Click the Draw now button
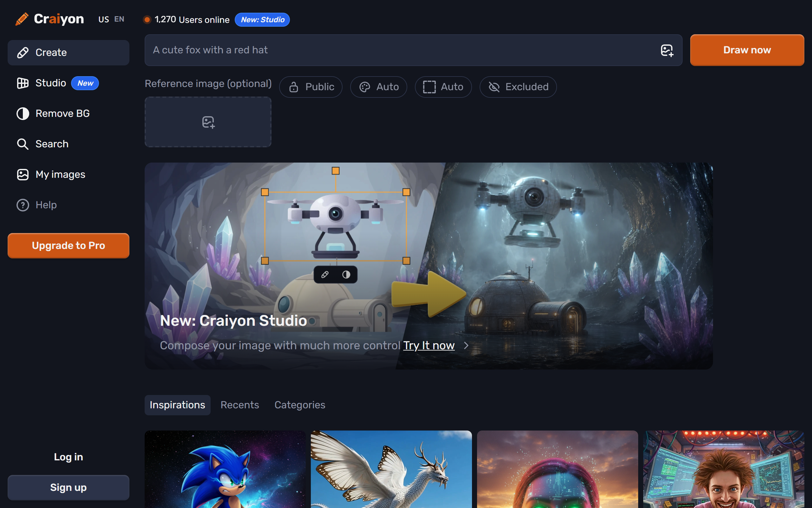Screen dimensions: 812x508 click(747, 50)
